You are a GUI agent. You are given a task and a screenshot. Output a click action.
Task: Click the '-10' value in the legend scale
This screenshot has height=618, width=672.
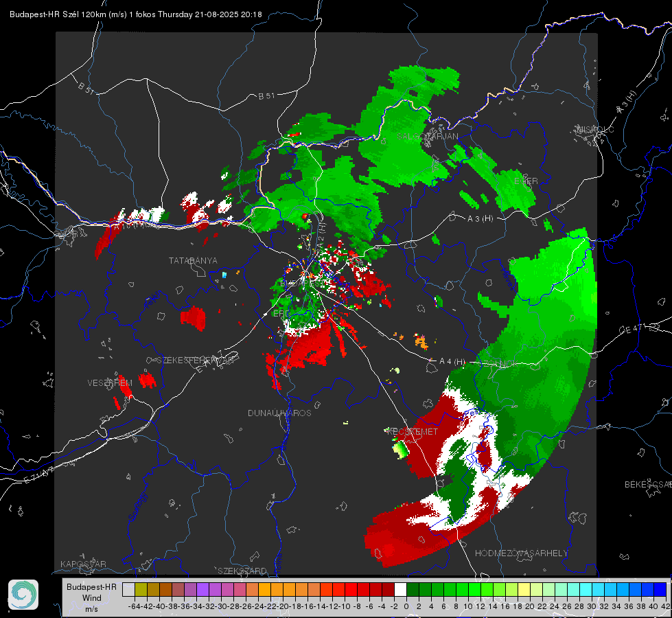tap(345, 606)
